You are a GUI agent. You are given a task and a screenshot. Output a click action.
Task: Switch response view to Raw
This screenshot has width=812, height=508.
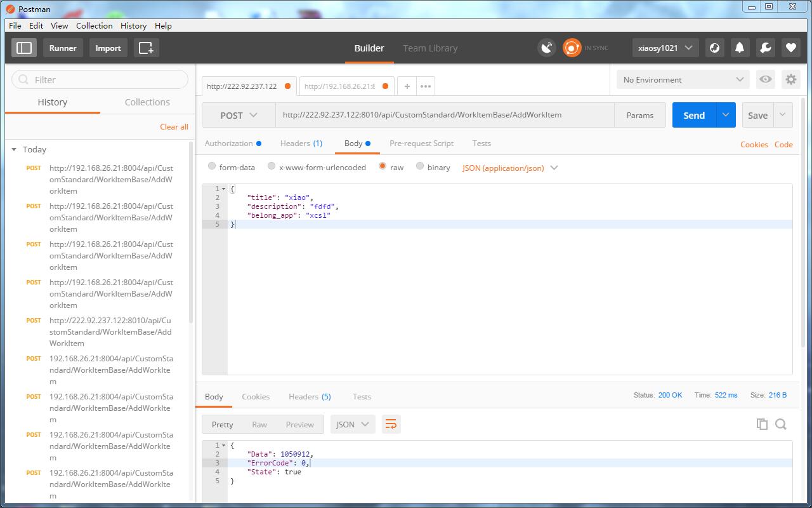coord(259,424)
